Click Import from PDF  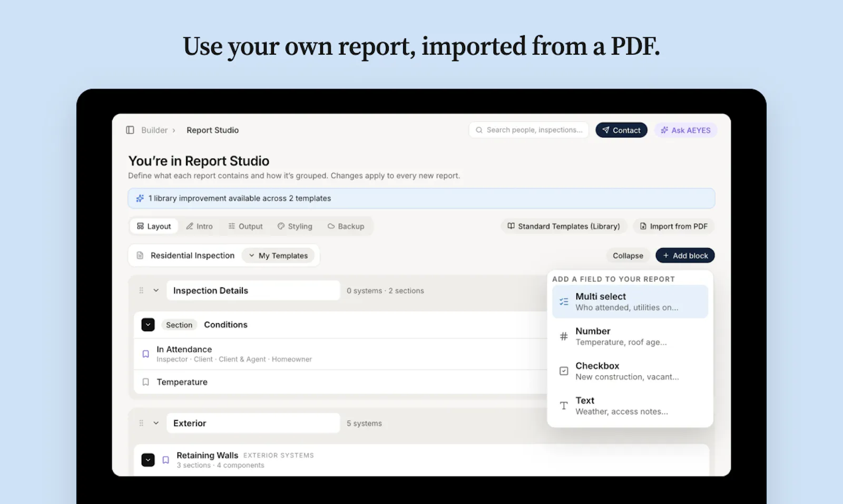coord(673,226)
